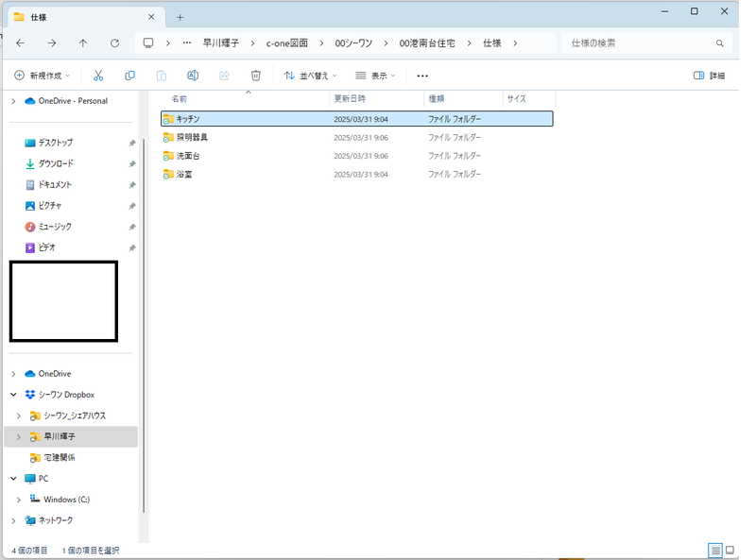Image resolution: width=756 pixels, height=560 pixels.
Task: Open the 新規作成 dropdown
Action: click(43, 76)
